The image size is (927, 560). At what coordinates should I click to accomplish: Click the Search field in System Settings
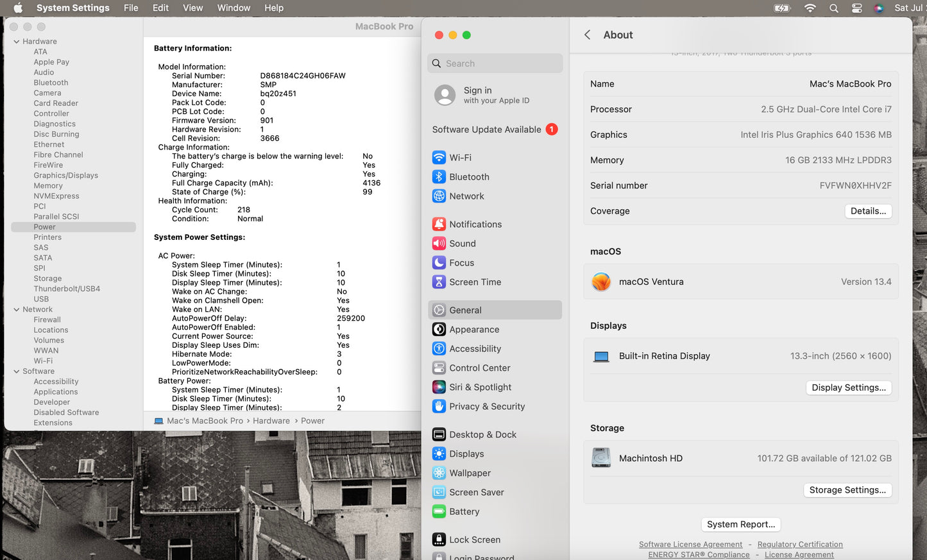click(495, 64)
